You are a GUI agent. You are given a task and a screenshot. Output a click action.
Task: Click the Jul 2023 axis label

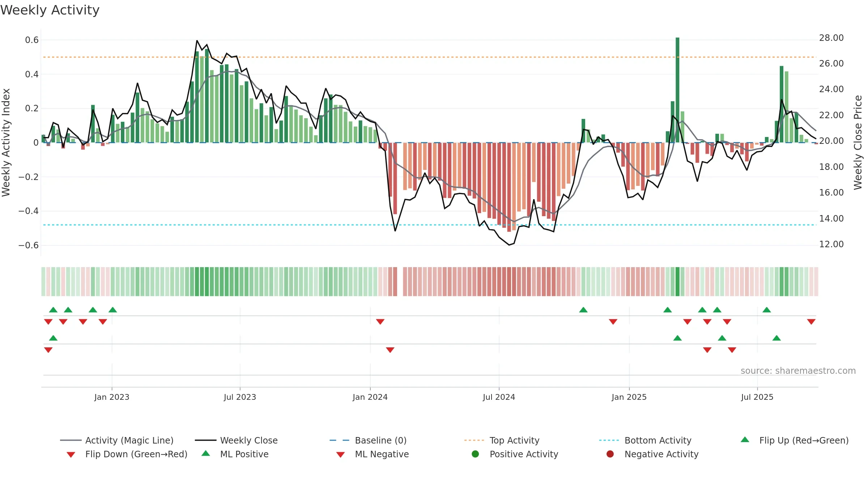240,397
